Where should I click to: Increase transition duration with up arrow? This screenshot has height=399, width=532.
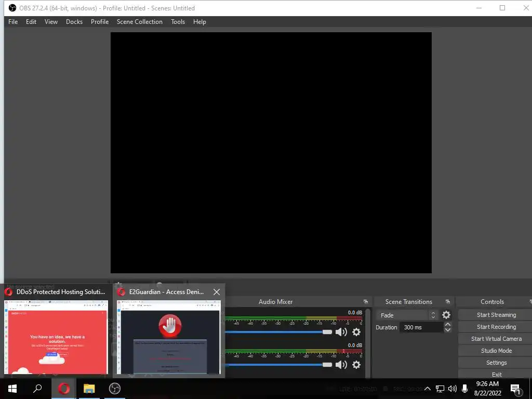pos(447,324)
